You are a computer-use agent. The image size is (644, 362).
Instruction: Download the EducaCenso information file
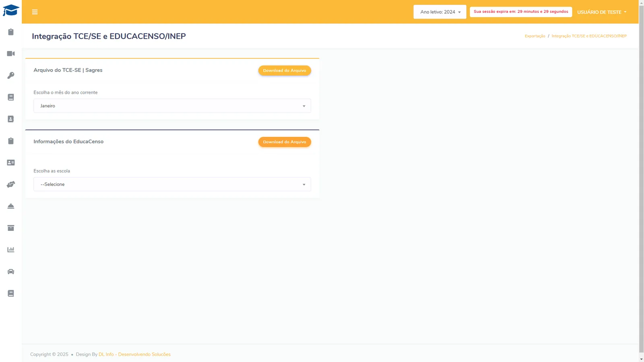(x=285, y=142)
